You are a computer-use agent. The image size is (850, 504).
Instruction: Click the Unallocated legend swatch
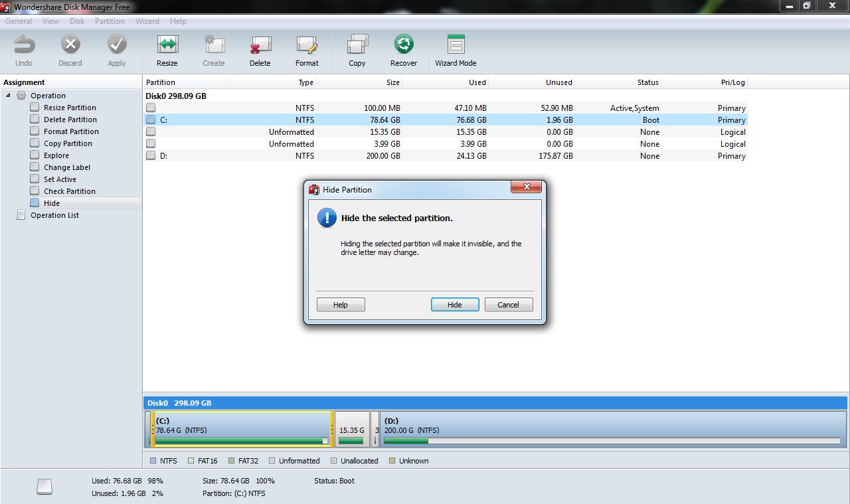334,461
